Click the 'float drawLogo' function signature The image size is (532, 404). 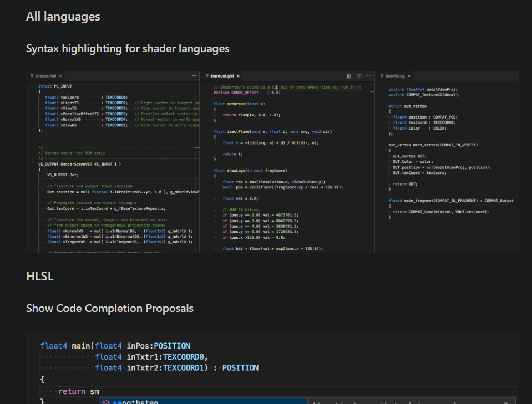(x=250, y=171)
